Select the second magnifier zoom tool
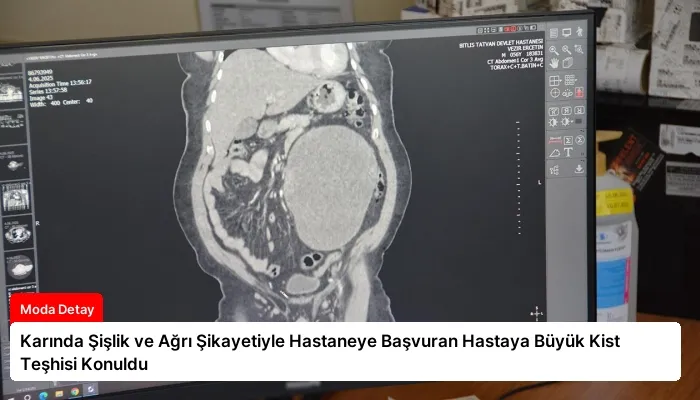Viewport: 700px width, 400px height. click(x=567, y=50)
